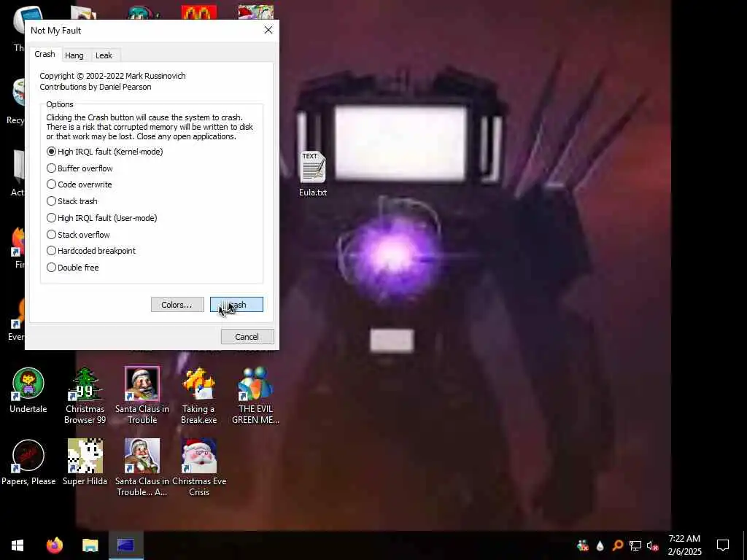
Task: Select the Santa Claus in Trouble icon
Action: 142,396
